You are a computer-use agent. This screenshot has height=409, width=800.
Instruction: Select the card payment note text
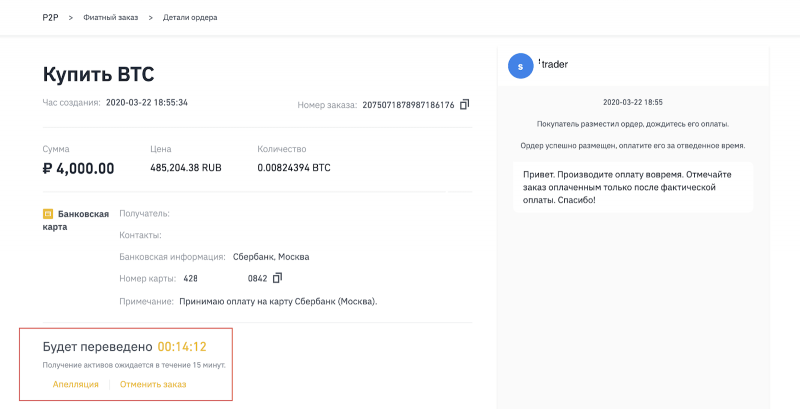277,300
